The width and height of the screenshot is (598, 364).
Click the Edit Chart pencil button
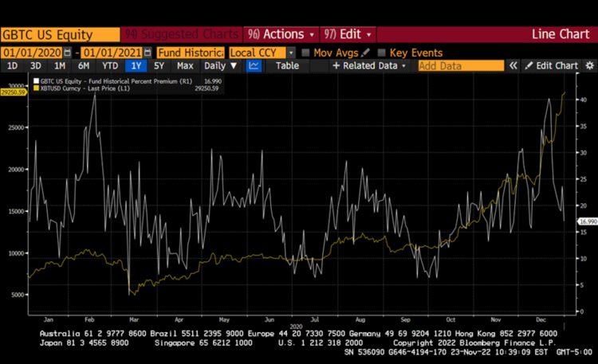[x=550, y=66]
